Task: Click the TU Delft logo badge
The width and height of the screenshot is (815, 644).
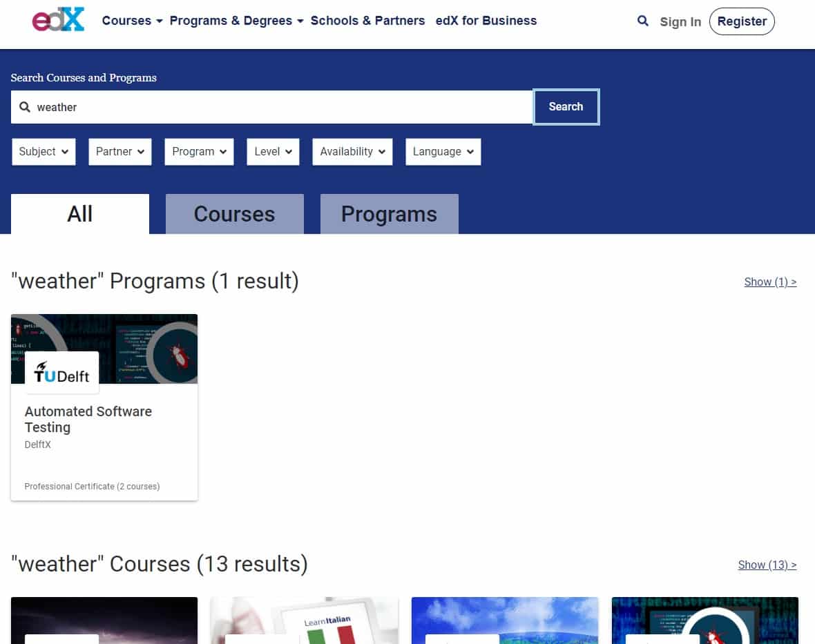Action: pos(62,372)
